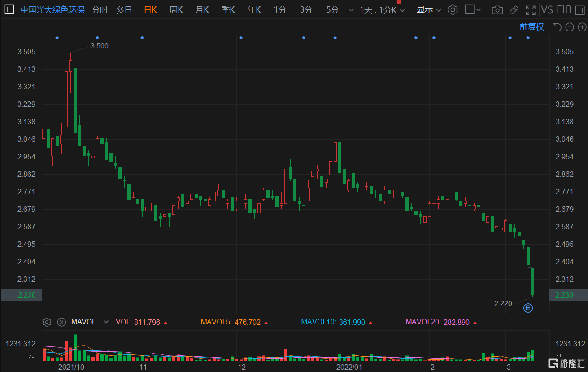
Task: Switch to 分时 intraday tab
Action: 100,10
